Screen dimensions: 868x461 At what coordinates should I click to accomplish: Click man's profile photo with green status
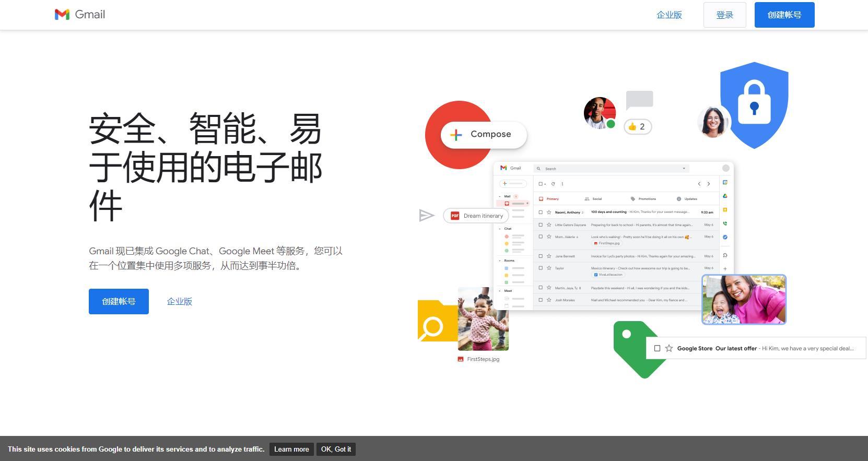point(600,113)
